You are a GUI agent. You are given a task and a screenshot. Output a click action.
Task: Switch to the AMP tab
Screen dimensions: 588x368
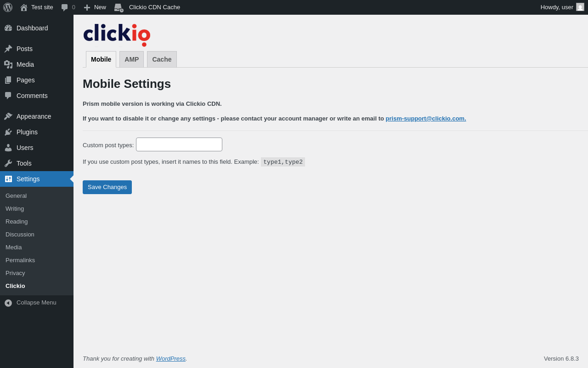(131, 59)
